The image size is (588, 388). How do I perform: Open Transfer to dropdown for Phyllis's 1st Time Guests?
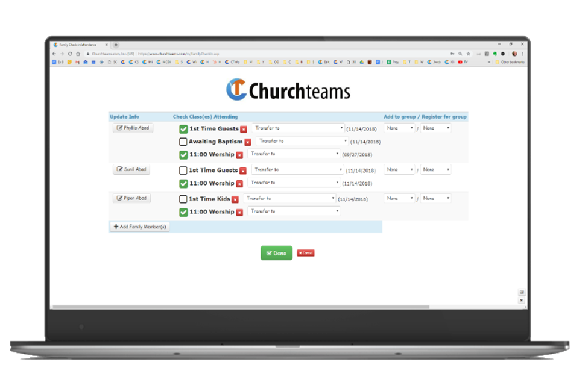(298, 128)
